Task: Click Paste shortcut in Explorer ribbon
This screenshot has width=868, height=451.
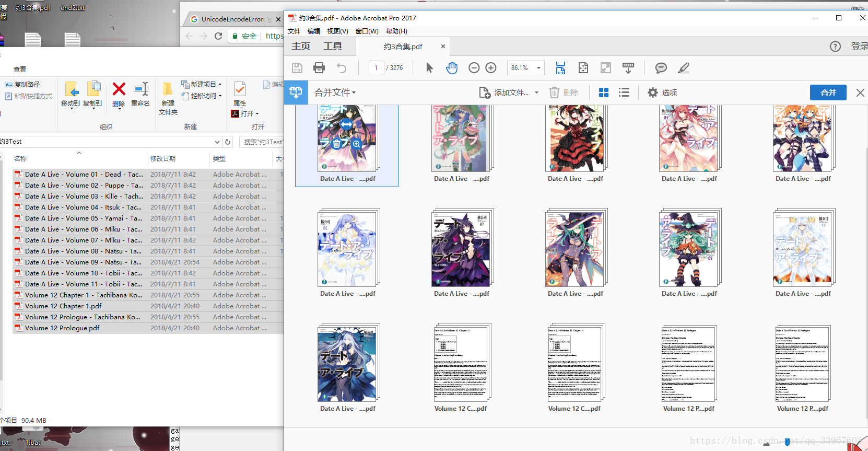Action: (29, 96)
